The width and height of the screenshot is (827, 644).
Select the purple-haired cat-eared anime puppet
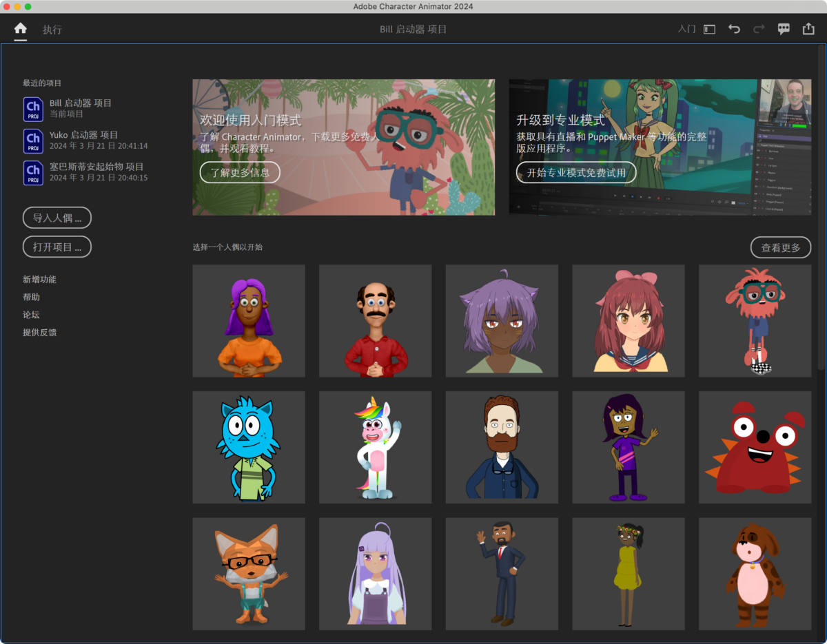tap(502, 321)
